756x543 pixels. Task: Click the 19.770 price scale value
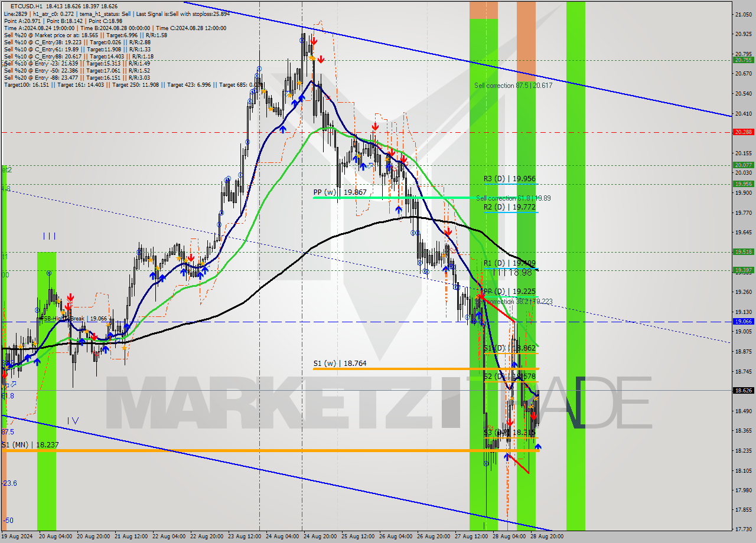point(743,212)
